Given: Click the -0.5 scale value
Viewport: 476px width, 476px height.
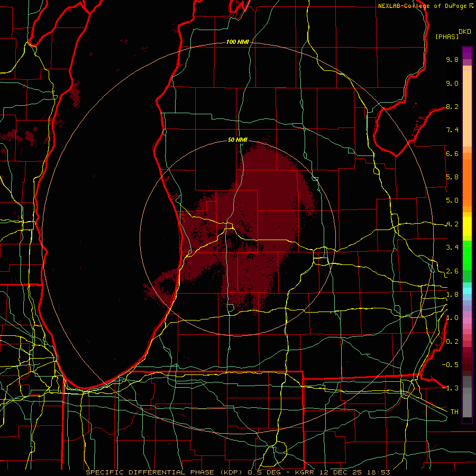Looking at the screenshot, I should pyautogui.click(x=450, y=364).
